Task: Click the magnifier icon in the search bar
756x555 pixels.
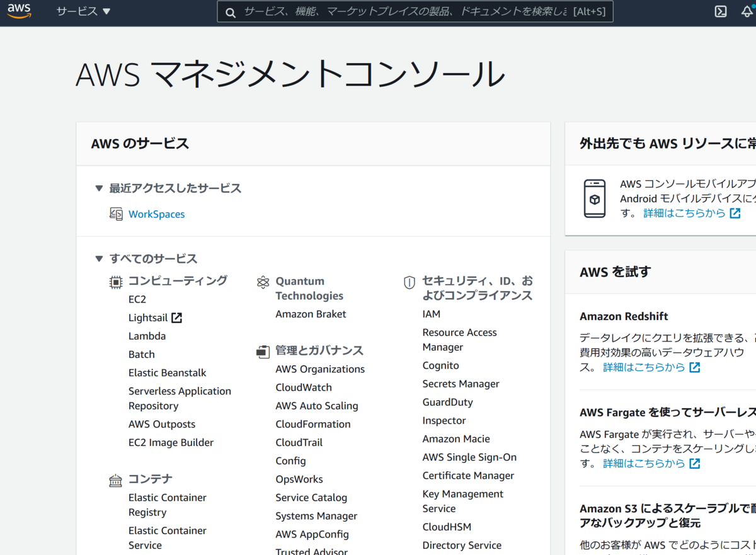Action: point(231,11)
